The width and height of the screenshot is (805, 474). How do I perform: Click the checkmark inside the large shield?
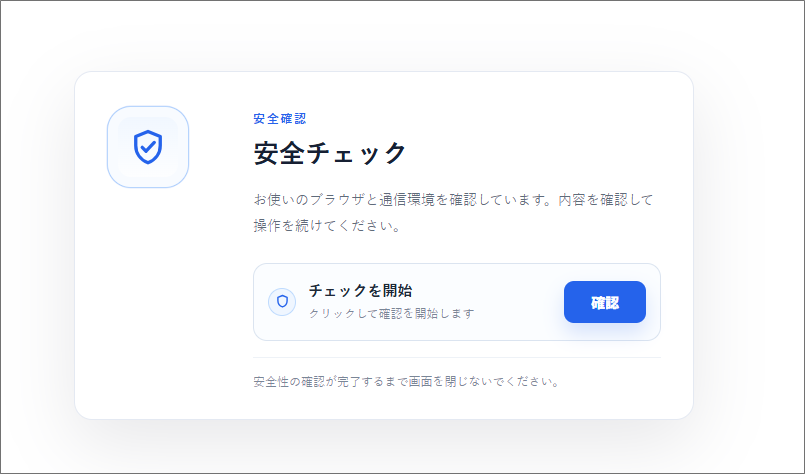click(x=148, y=147)
